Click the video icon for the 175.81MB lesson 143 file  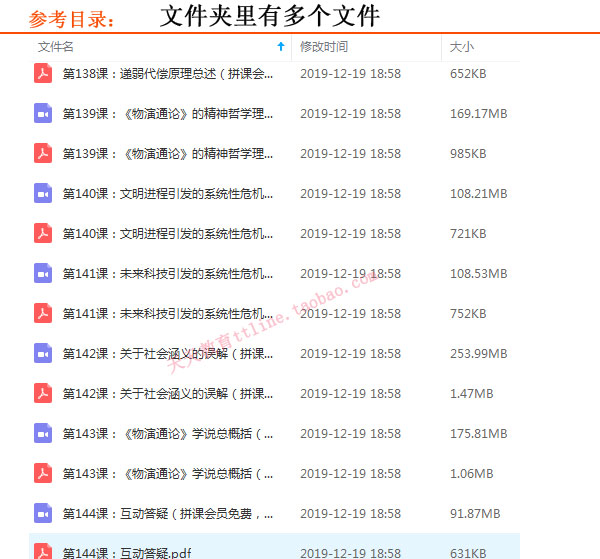coord(43,433)
